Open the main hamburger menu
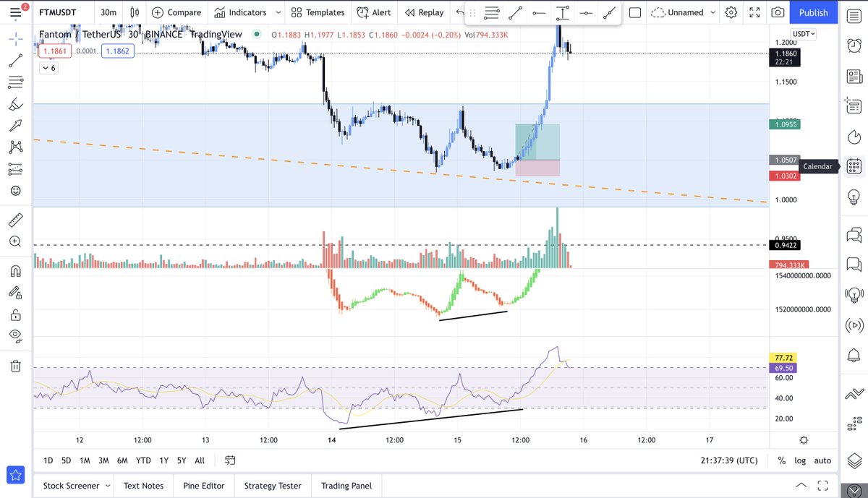Screen dimensions: 868x498 click(15, 12)
